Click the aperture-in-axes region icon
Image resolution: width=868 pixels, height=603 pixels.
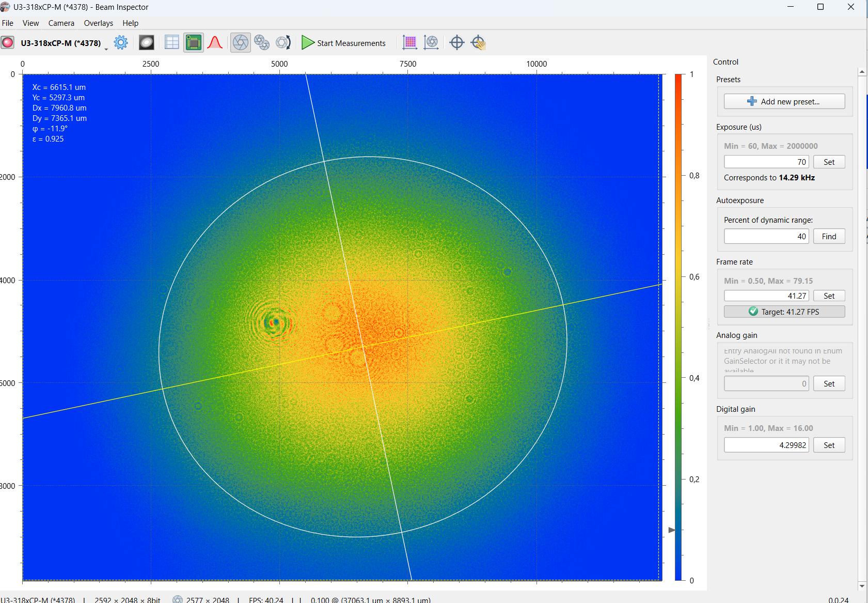[x=431, y=43]
